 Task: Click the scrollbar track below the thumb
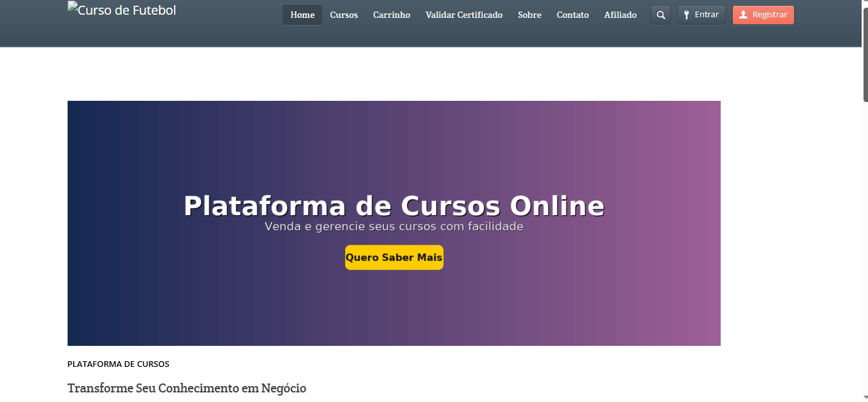click(x=865, y=255)
